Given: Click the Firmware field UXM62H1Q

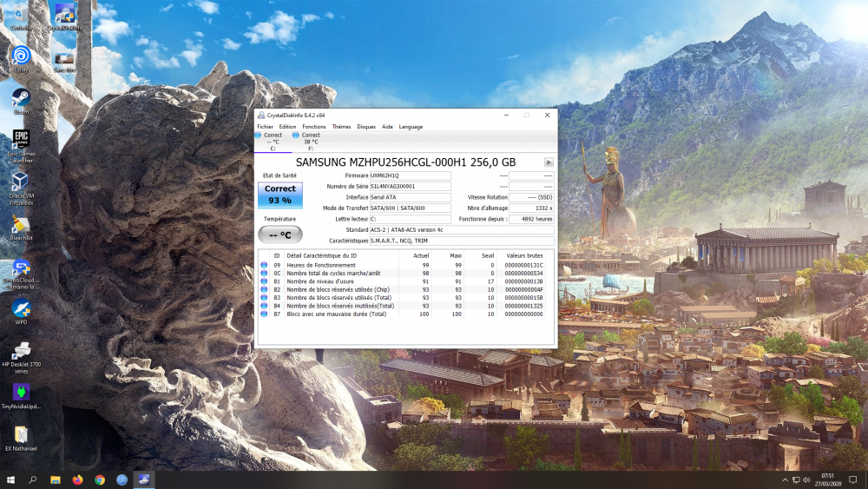Looking at the screenshot, I should coord(411,175).
